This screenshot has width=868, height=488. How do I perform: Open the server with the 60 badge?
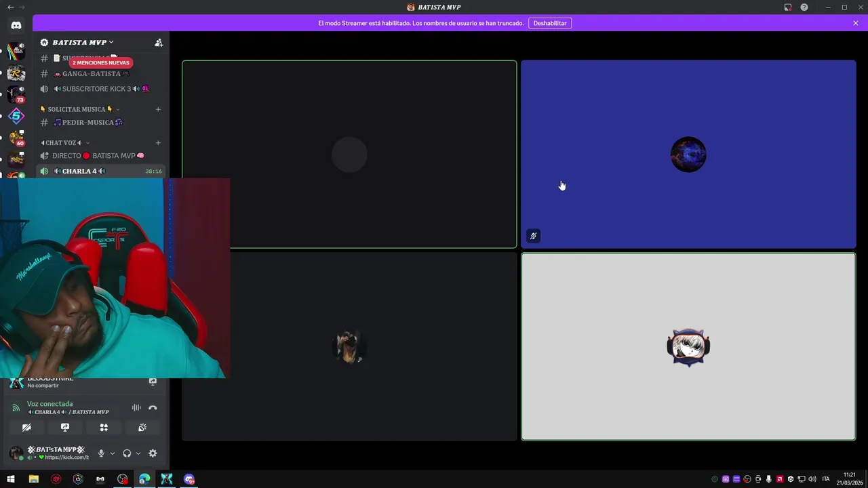[x=16, y=138]
